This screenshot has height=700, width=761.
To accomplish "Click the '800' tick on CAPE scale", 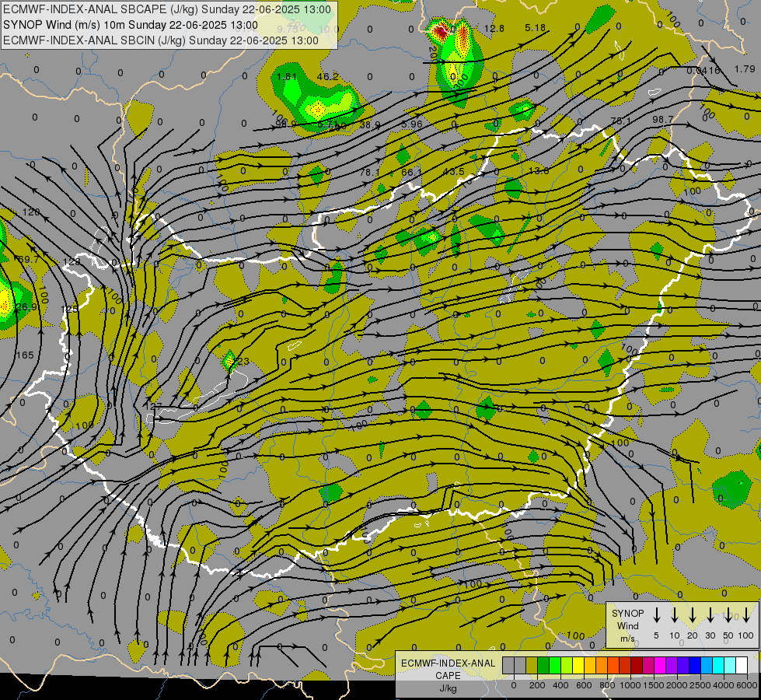I will [x=606, y=685].
